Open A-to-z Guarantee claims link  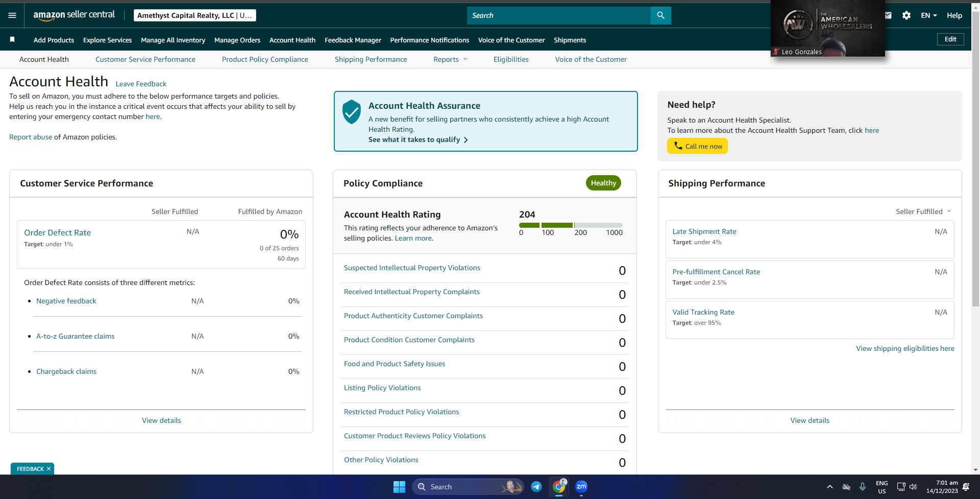76,336
